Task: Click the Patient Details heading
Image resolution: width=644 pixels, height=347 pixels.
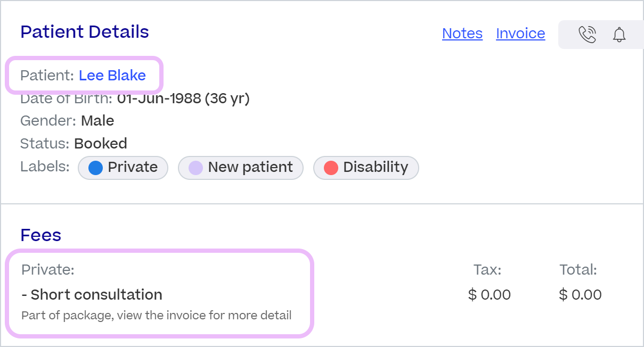Action: pos(85,32)
